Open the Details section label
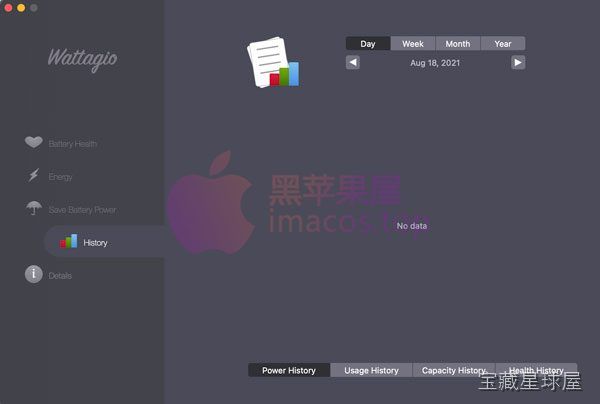This screenshot has height=404, width=600. coord(60,275)
